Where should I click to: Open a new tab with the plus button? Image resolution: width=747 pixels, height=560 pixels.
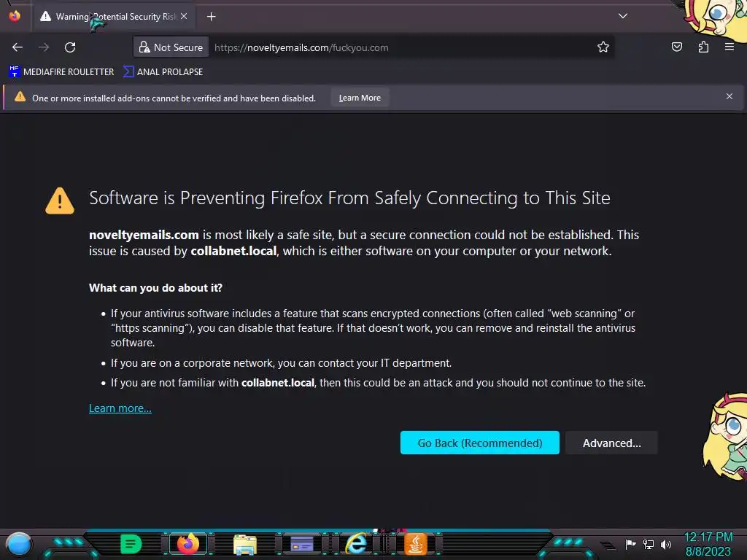click(x=211, y=17)
